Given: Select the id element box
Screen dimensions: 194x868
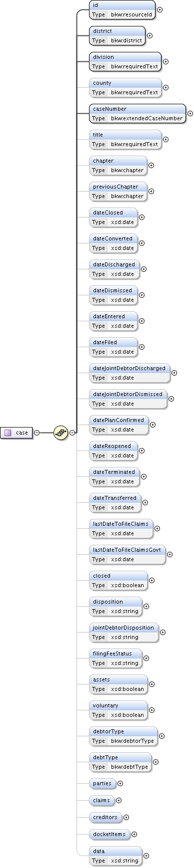Looking at the screenshot, I should coord(122,9).
